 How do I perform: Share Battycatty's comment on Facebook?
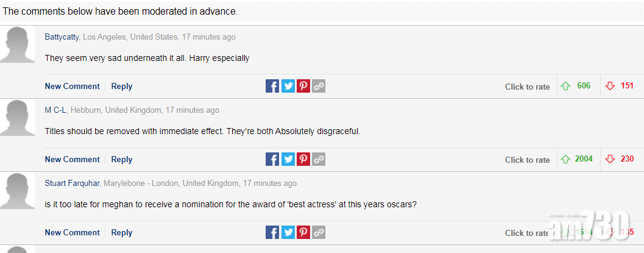click(272, 86)
